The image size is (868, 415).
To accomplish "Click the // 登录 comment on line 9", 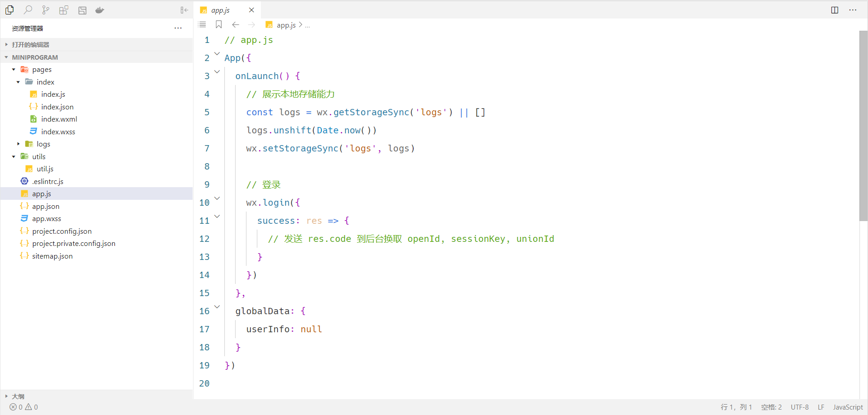I will pyautogui.click(x=264, y=184).
